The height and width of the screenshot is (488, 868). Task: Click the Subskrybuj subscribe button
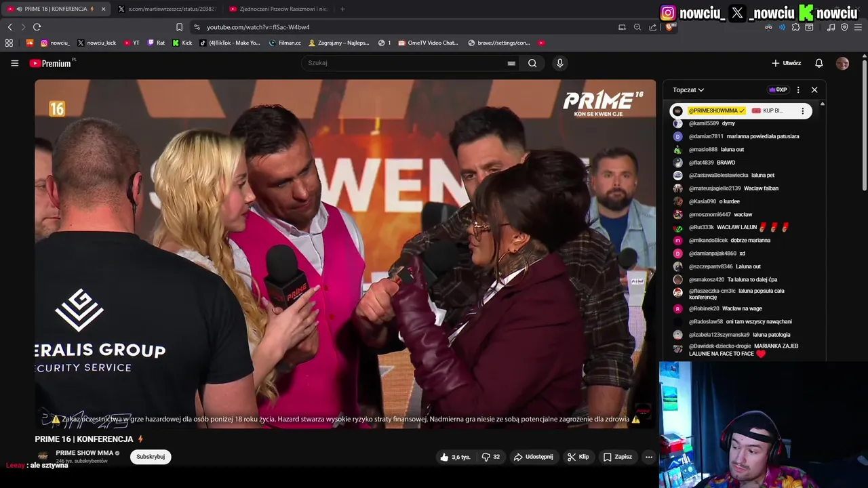click(151, 457)
